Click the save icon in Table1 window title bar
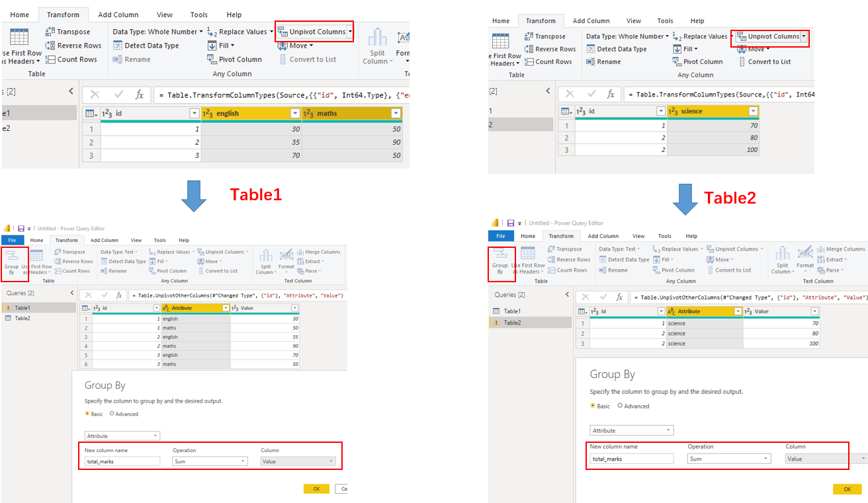The height and width of the screenshot is (503, 868). click(x=21, y=228)
